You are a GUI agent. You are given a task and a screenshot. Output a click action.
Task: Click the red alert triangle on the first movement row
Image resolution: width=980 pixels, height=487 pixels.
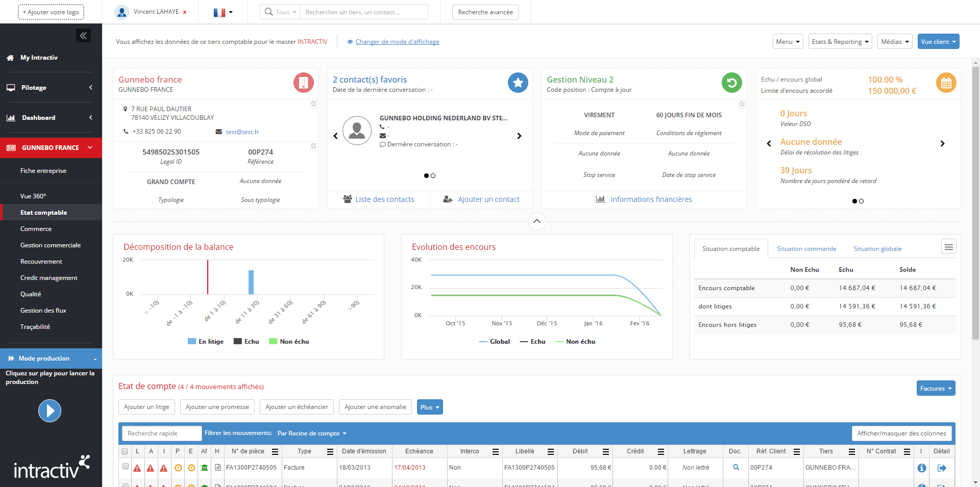coord(137,467)
